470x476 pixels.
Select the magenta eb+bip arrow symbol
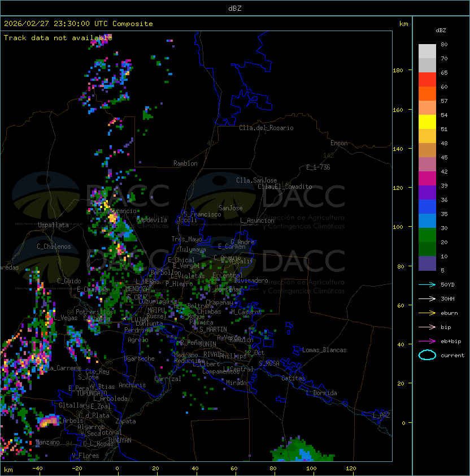coord(427,341)
